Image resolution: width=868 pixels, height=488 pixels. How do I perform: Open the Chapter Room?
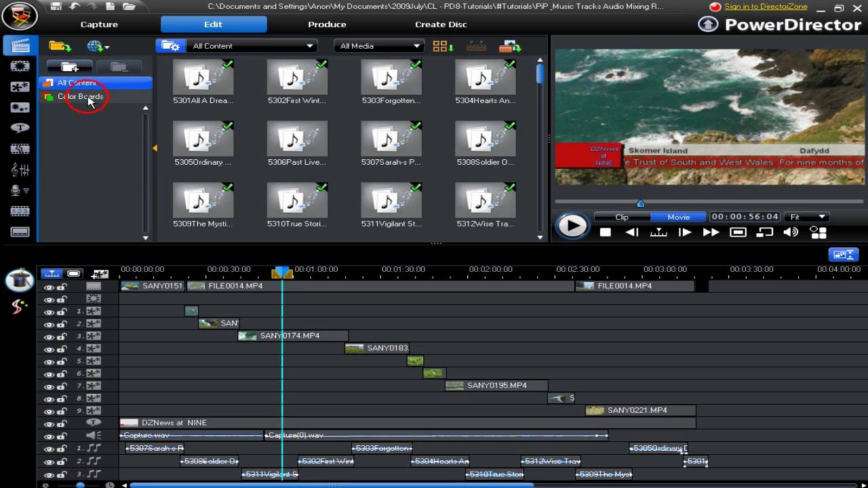pos(20,211)
